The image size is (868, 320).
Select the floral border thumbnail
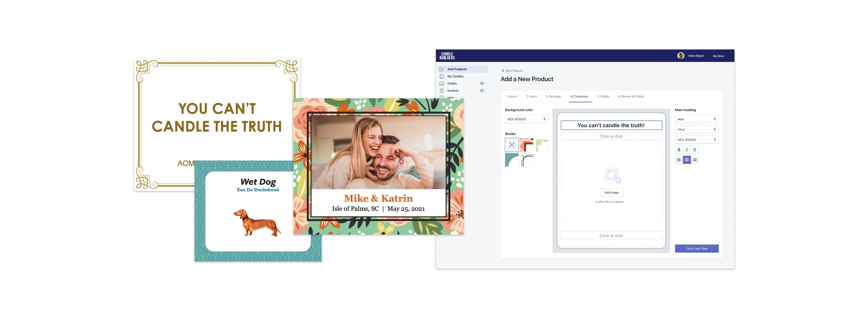click(x=526, y=145)
